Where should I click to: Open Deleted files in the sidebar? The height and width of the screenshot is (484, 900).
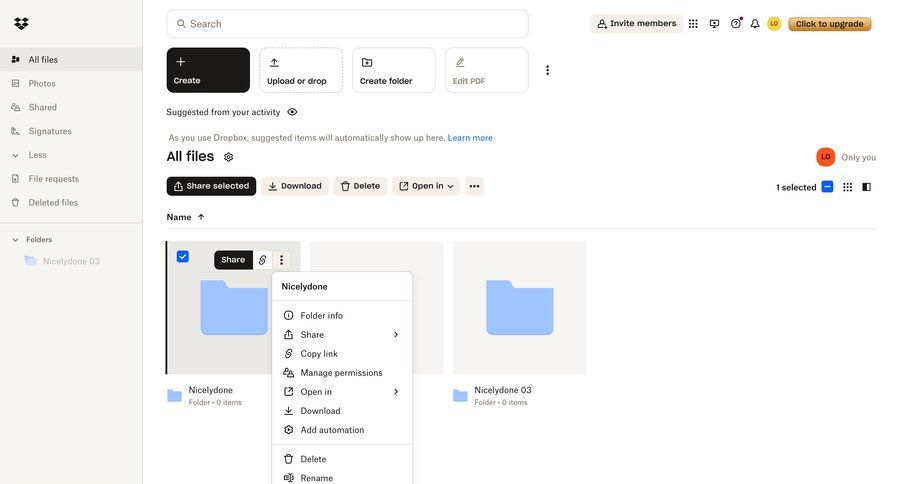point(71,203)
